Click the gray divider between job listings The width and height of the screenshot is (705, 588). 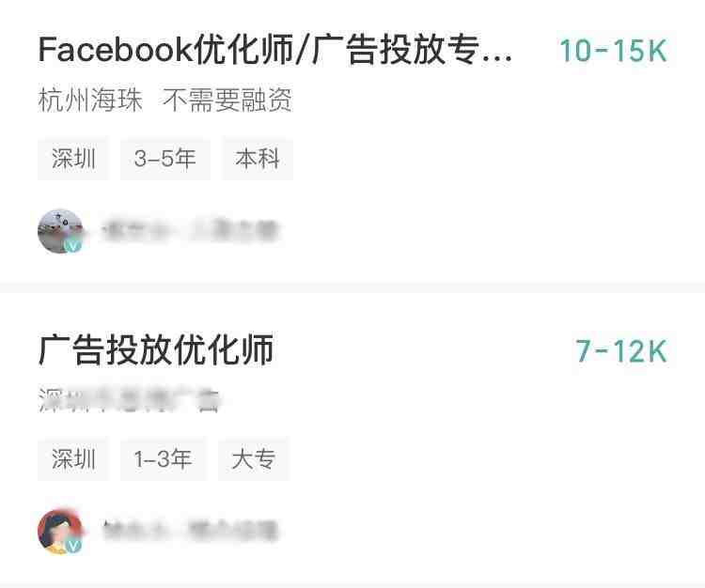pyautogui.click(x=352, y=287)
